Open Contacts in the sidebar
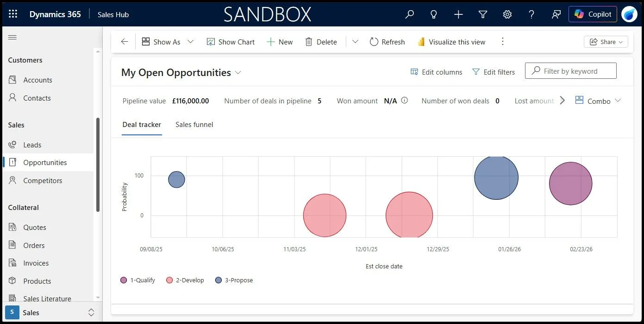Image resolution: width=644 pixels, height=324 pixels. [48, 98]
